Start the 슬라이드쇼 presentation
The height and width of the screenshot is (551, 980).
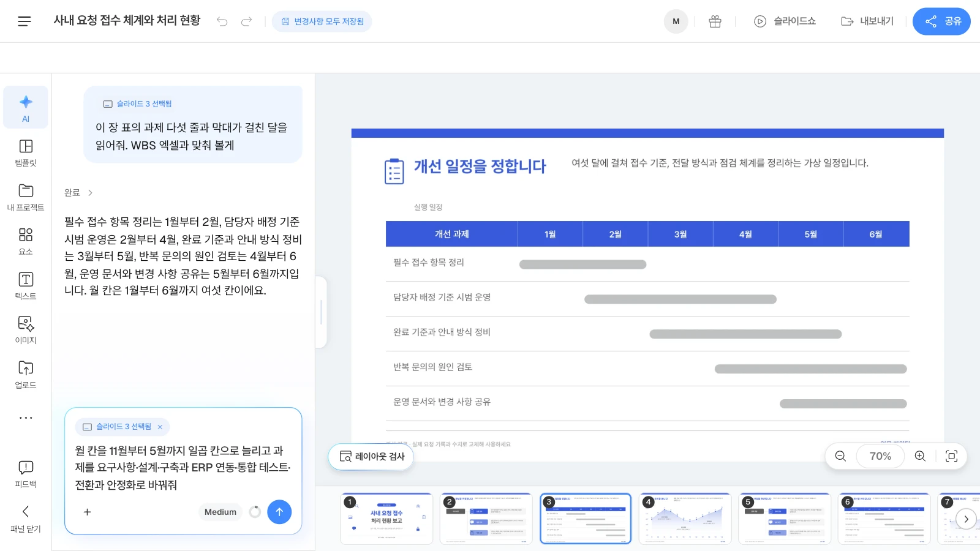[x=785, y=21]
